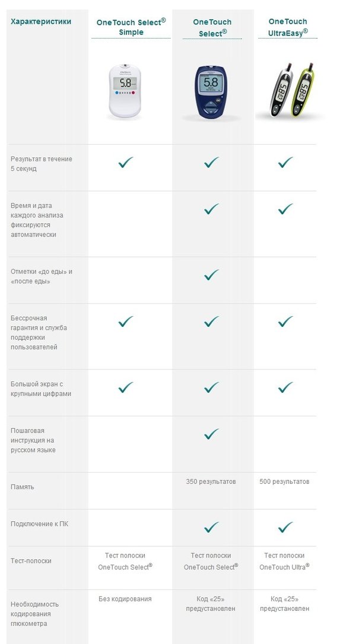The height and width of the screenshot is (644, 356).
Task: Click checkmark in Russian step-by-step instruction row
Action: 211,433
